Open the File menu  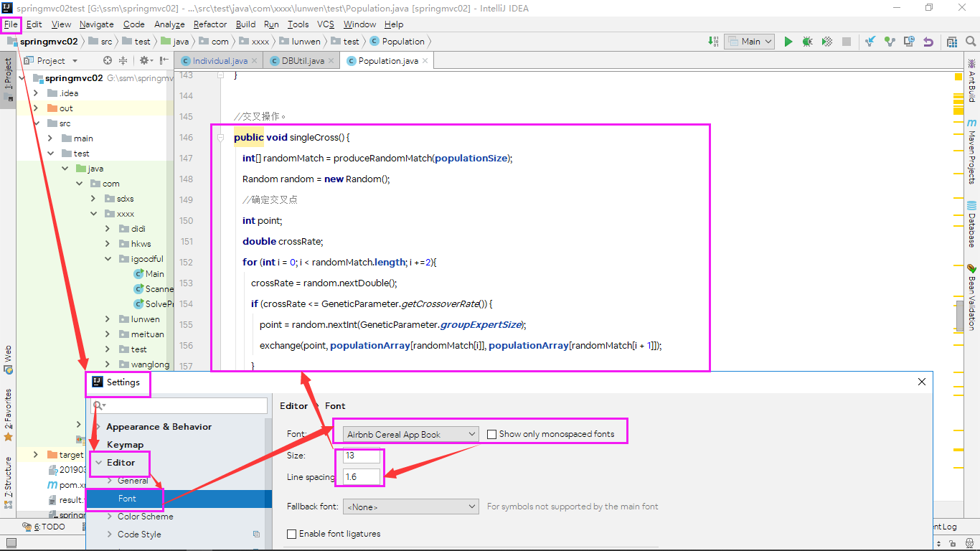[11, 24]
